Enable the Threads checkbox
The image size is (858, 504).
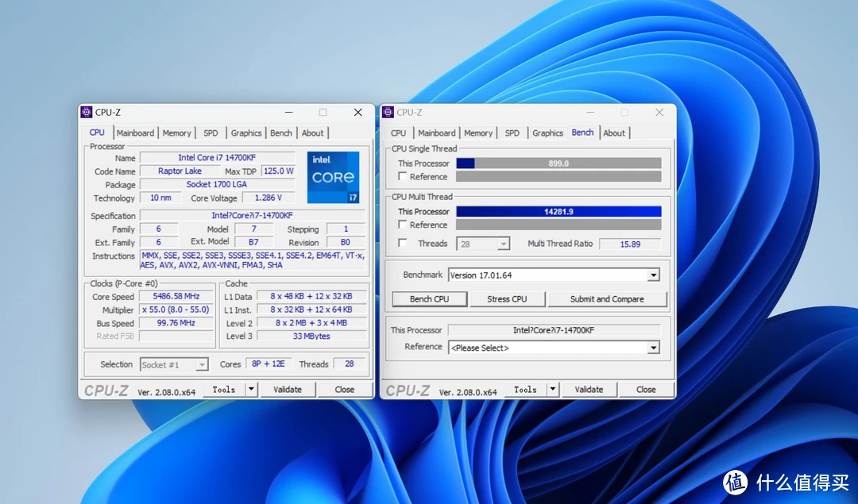pyautogui.click(x=403, y=243)
